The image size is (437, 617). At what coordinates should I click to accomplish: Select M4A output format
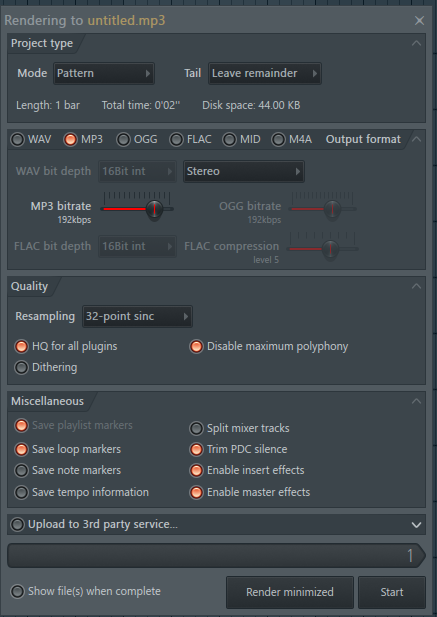278,139
